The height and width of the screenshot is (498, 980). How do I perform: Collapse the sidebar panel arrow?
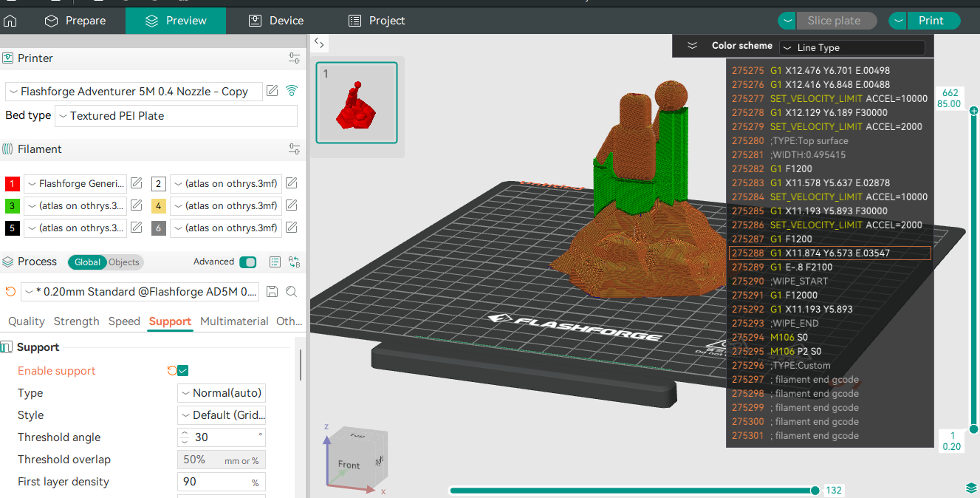(318, 44)
